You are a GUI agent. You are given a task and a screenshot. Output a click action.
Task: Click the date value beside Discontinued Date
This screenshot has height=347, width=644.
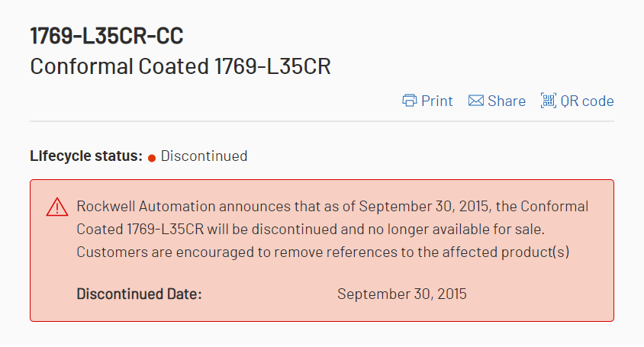click(x=401, y=294)
